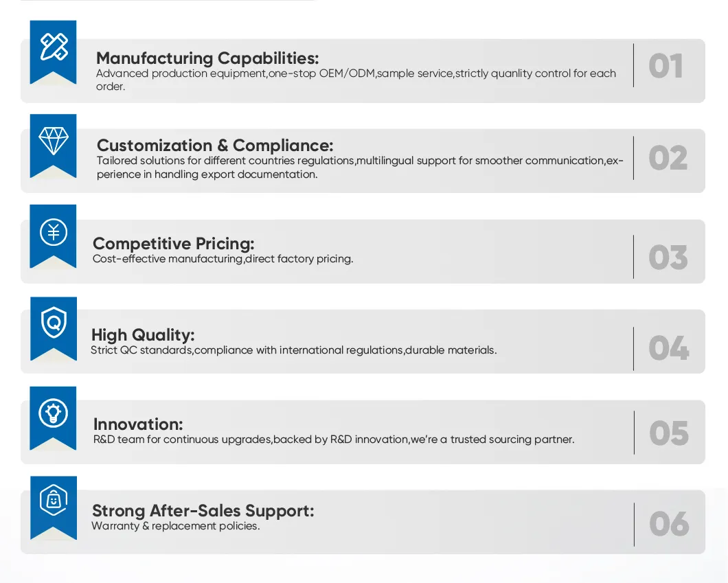This screenshot has height=583, width=728.
Task: Click the yen coin pricing icon
Action: tap(54, 232)
